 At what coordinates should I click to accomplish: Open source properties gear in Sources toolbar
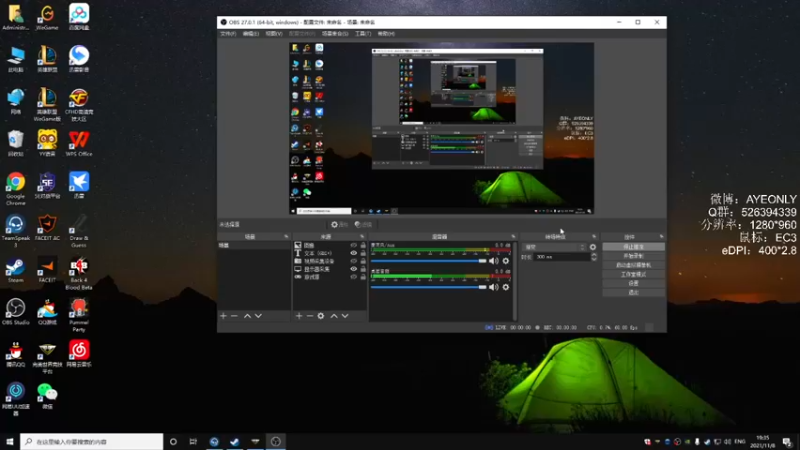pyautogui.click(x=321, y=316)
